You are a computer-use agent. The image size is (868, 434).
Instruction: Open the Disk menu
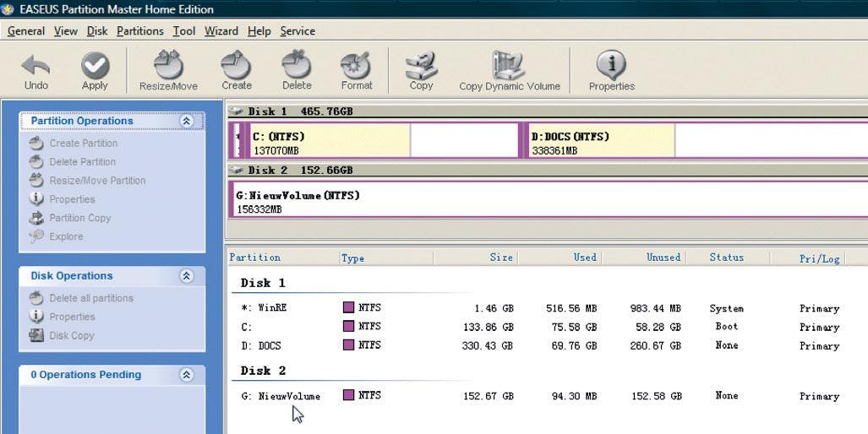(x=97, y=31)
